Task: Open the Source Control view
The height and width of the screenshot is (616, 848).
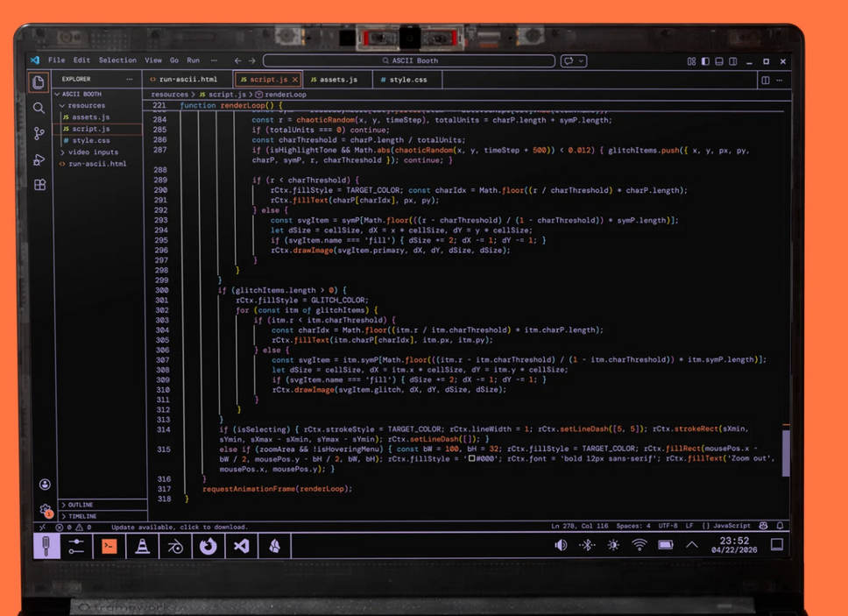Action: 39,133
